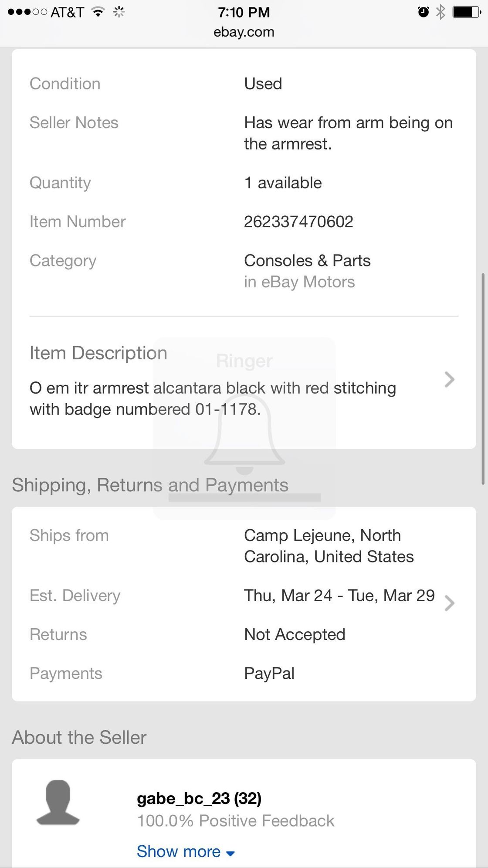Tap the Wi-Fi status icon
This screenshot has height=868, width=488.
click(x=98, y=12)
